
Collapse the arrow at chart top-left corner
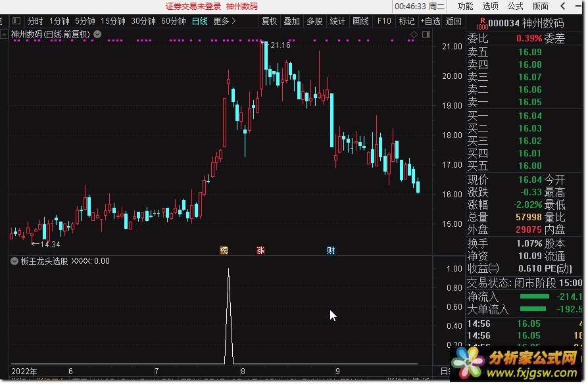4,34
